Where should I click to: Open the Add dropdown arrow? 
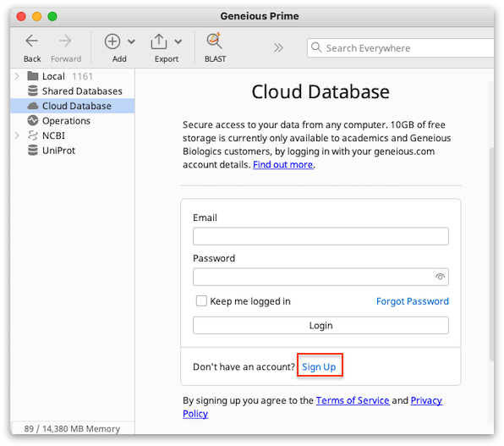pos(131,41)
